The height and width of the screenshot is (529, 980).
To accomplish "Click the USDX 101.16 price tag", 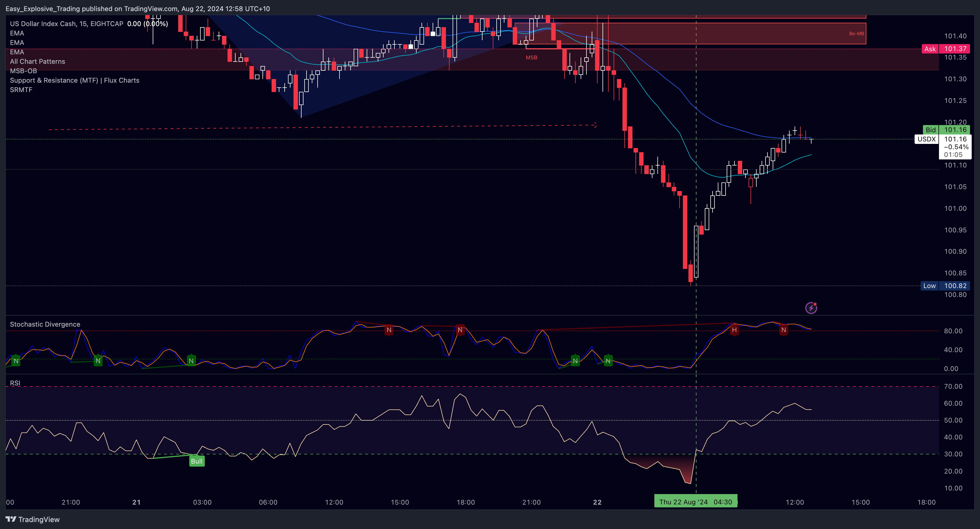I will (943, 139).
